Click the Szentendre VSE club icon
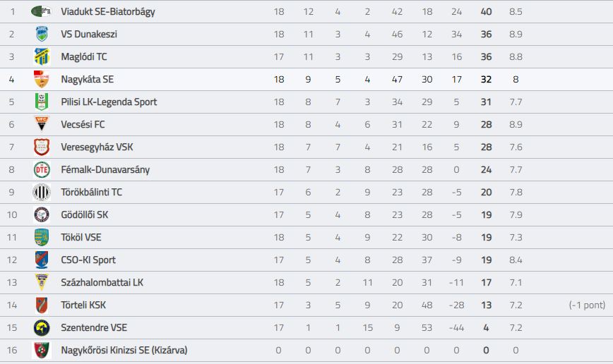Image resolution: width=613 pixels, height=364 pixels. coord(42,328)
